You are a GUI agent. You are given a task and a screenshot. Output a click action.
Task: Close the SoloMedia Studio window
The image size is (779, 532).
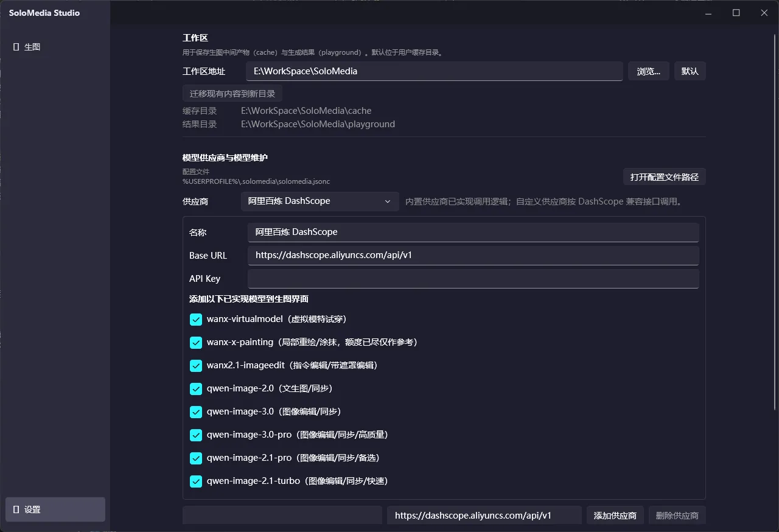coord(764,13)
